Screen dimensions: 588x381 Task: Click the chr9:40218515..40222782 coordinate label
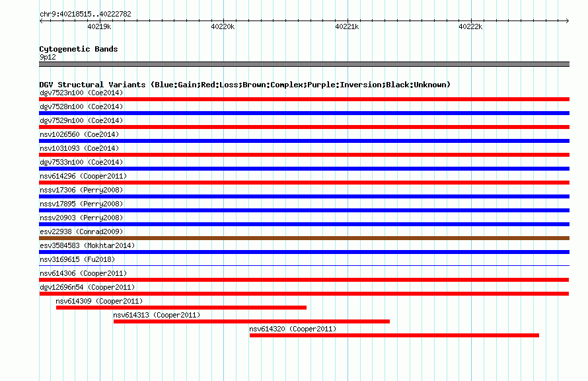(85, 14)
